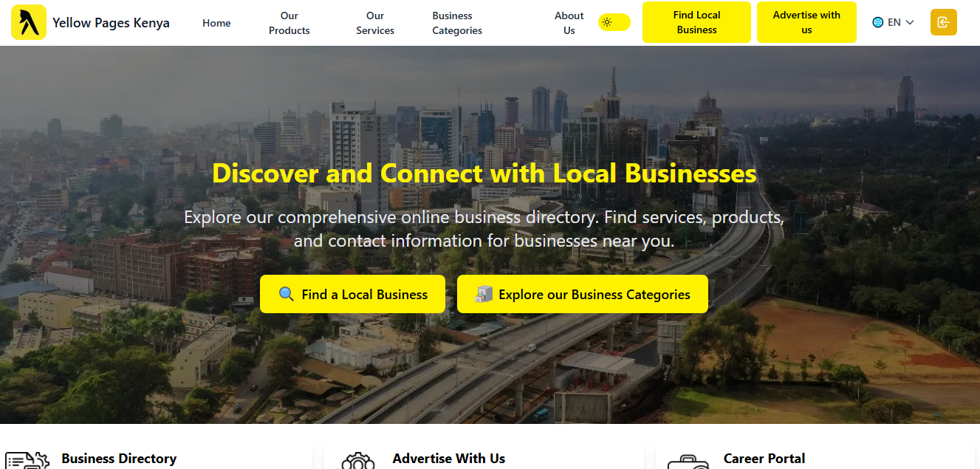
Task: Click the Career Portal briefcase icon
Action: (x=688, y=462)
